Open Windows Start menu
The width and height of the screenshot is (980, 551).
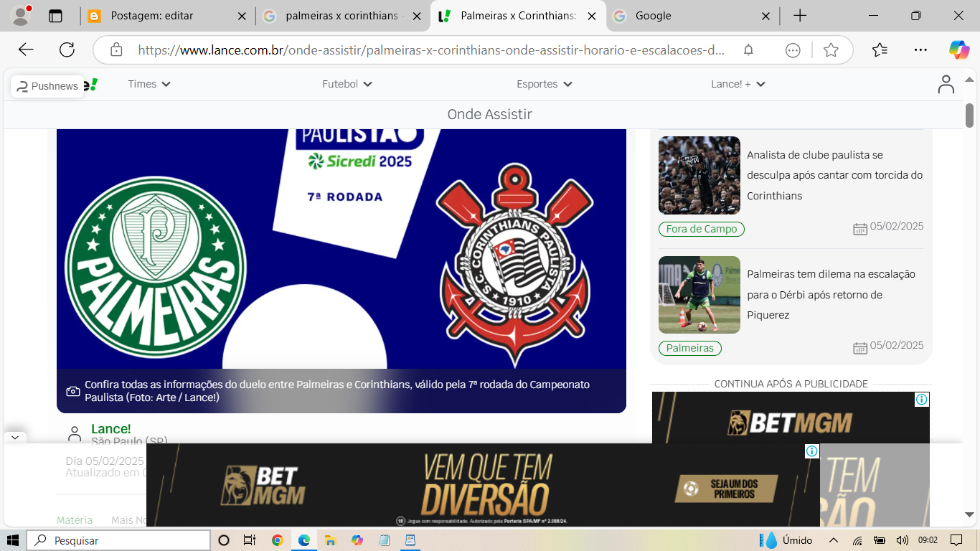coord(13,540)
